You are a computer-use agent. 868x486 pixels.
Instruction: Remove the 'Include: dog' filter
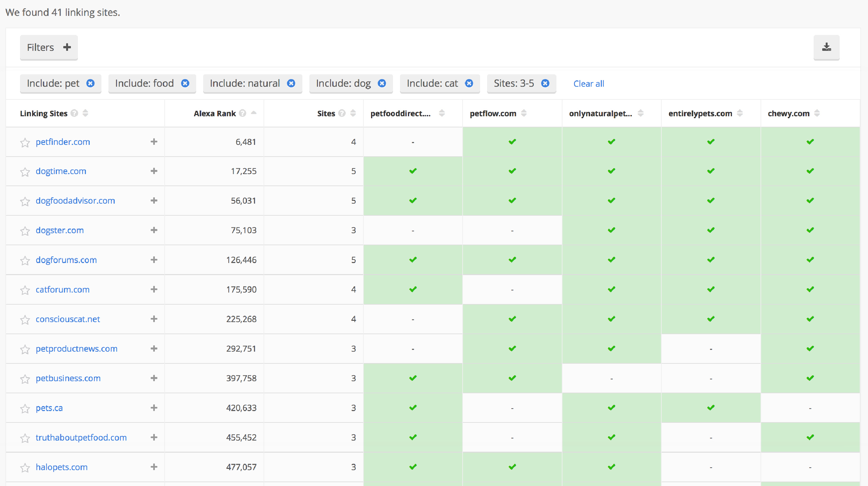click(x=382, y=83)
